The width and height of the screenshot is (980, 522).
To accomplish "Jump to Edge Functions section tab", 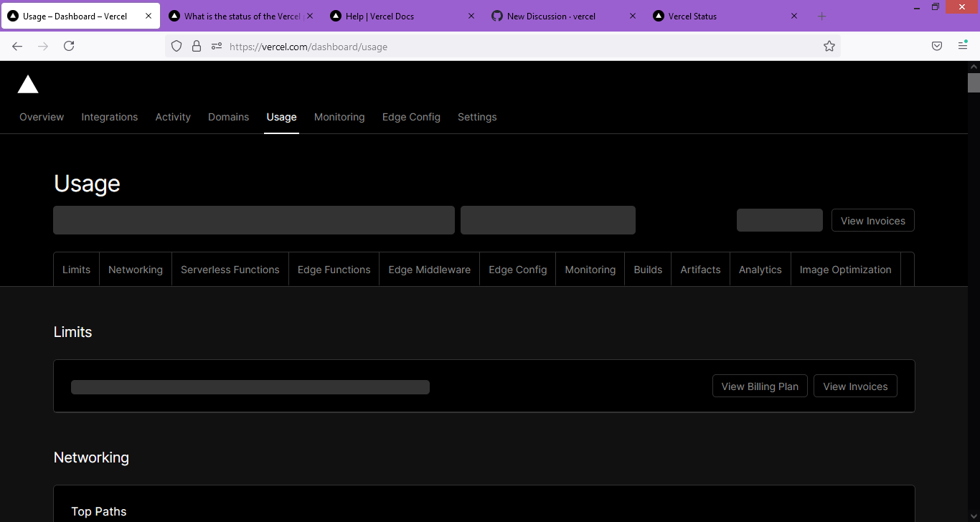I will 334,270.
